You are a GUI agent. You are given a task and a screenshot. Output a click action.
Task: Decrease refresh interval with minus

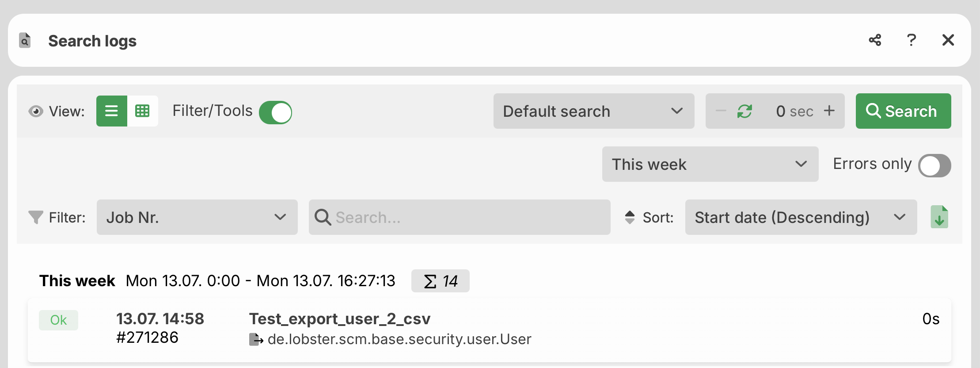click(721, 111)
